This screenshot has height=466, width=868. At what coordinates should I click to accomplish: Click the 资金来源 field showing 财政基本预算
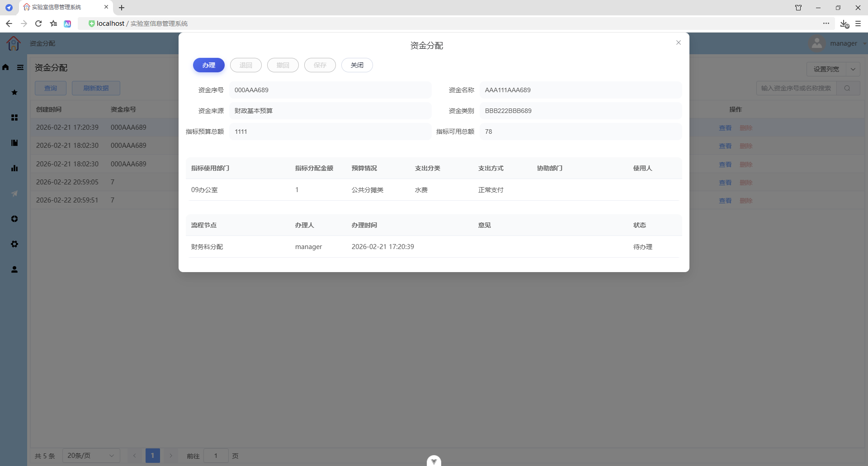(330, 111)
